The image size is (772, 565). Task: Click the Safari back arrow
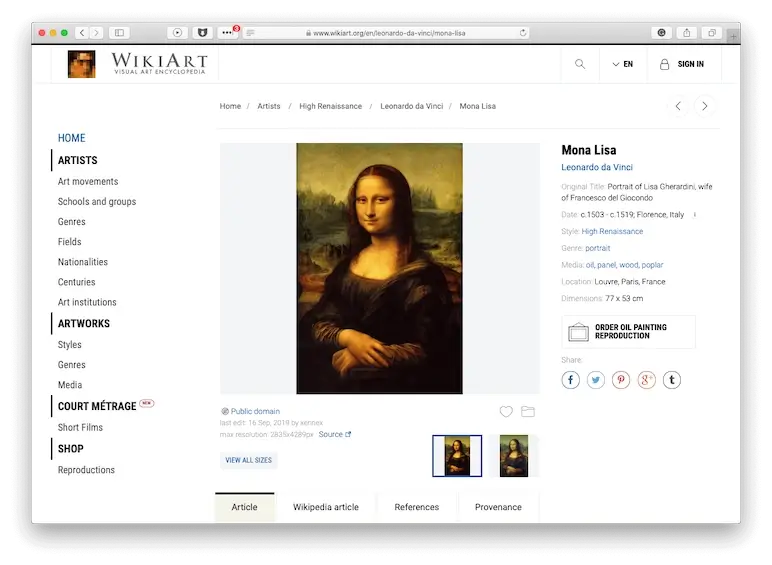click(x=82, y=33)
